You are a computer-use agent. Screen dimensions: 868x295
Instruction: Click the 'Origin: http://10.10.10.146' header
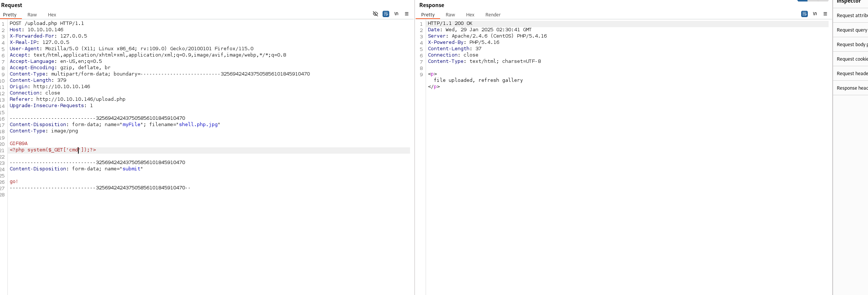point(50,87)
